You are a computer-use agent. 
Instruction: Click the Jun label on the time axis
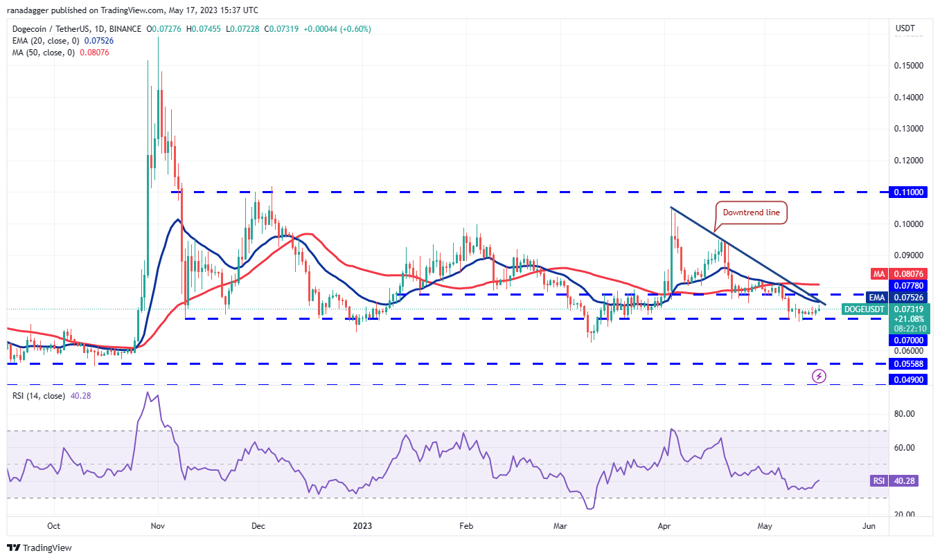pyautogui.click(x=869, y=526)
